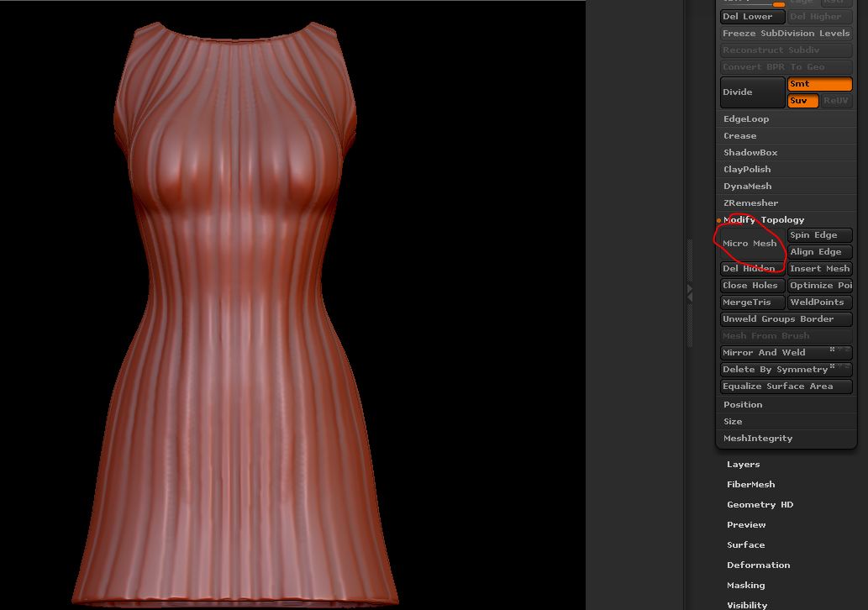The width and height of the screenshot is (868, 610).
Task: Click the Reconstruct Subdiv button
Action: (x=786, y=50)
